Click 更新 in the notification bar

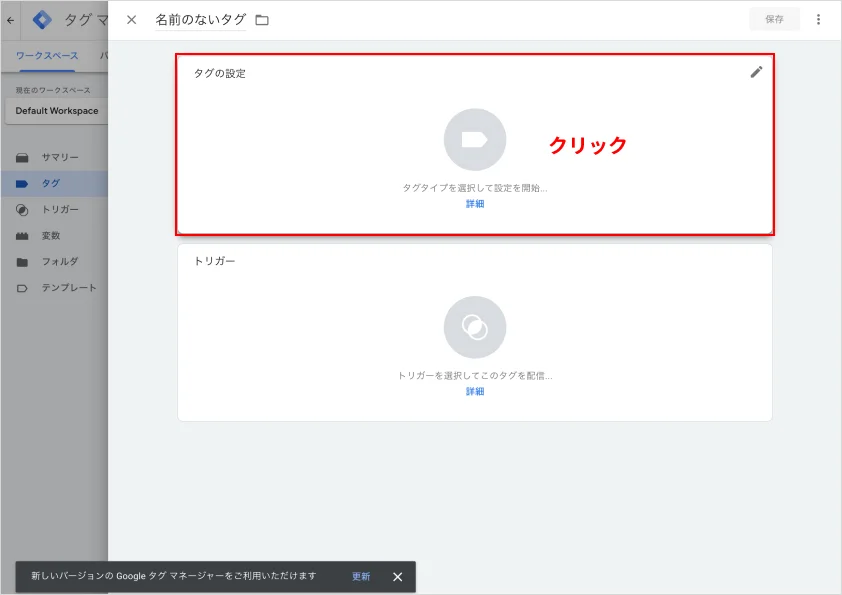coord(361,576)
